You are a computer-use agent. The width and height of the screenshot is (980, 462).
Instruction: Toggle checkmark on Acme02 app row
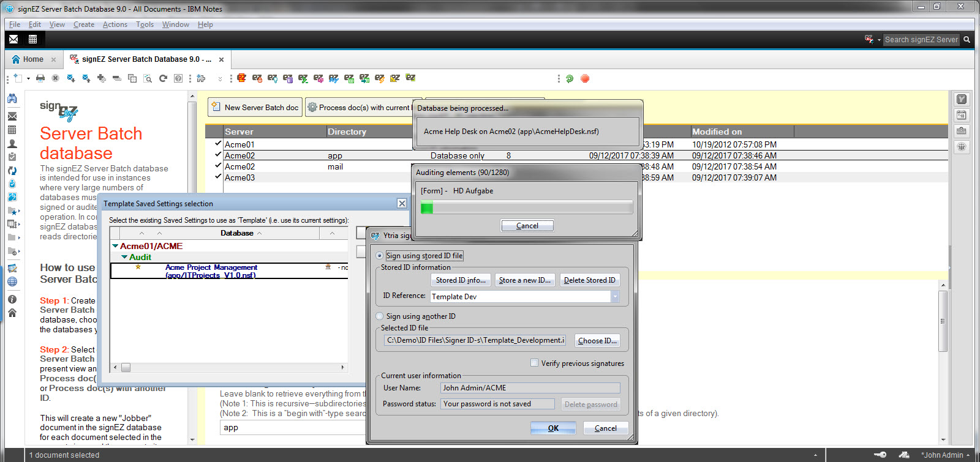[x=218, y=154]
